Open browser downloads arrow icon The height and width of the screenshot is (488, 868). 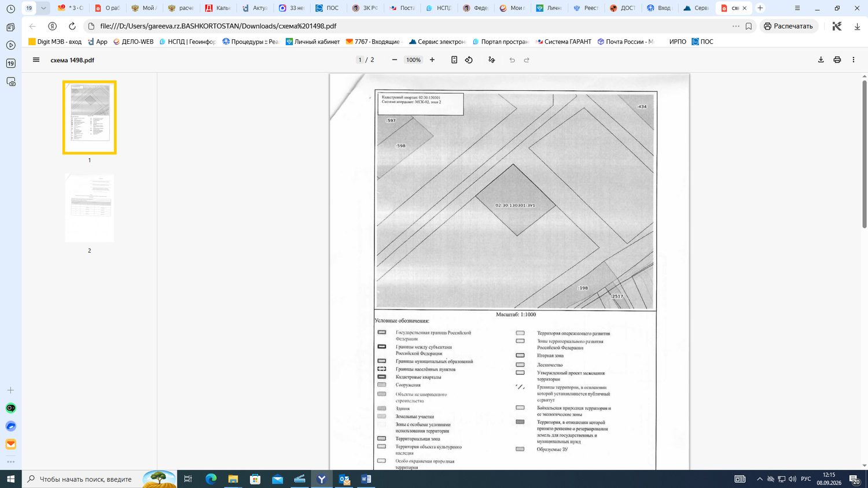click(858, 27)
